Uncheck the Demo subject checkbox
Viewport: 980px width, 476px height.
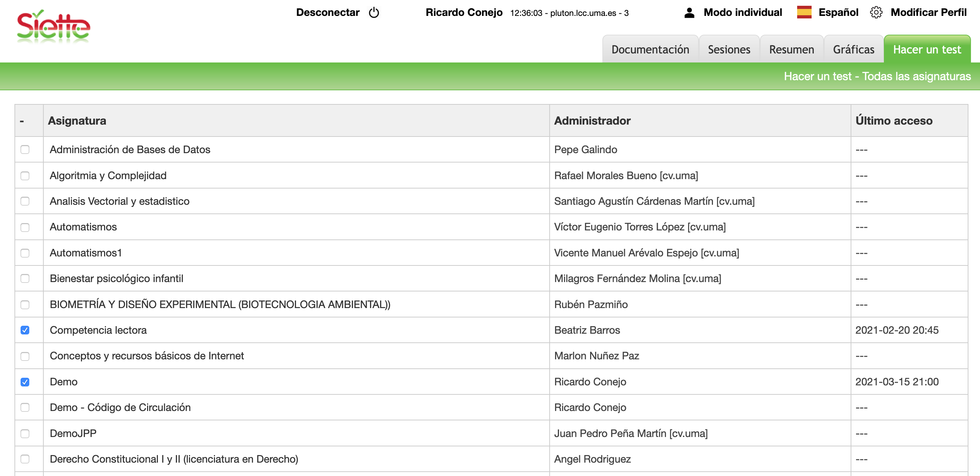pyautogui.click(x=25, y=382)
